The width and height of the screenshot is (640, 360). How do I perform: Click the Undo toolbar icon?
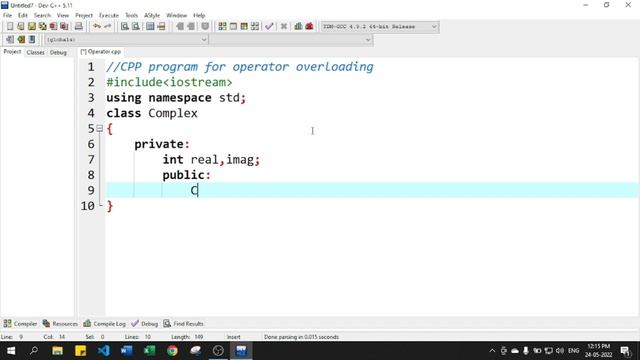point(97,27)
